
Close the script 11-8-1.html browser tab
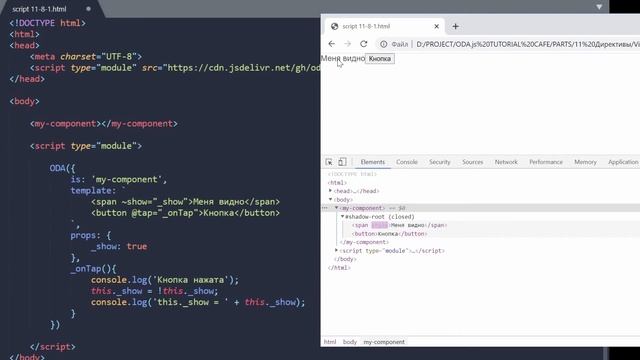tap(436, 27)
